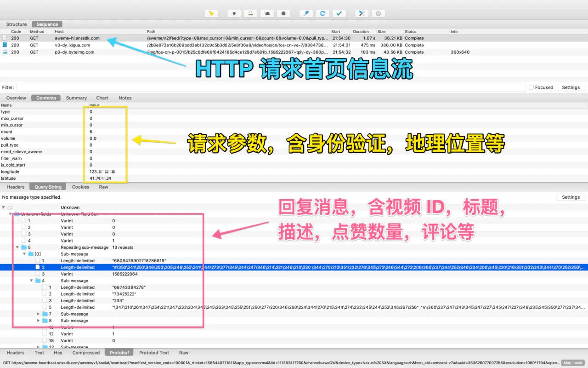Viewport: 588px width, 368px height.
Task: Click the Settings button beside the Focused checkbox
Action: 571,87
